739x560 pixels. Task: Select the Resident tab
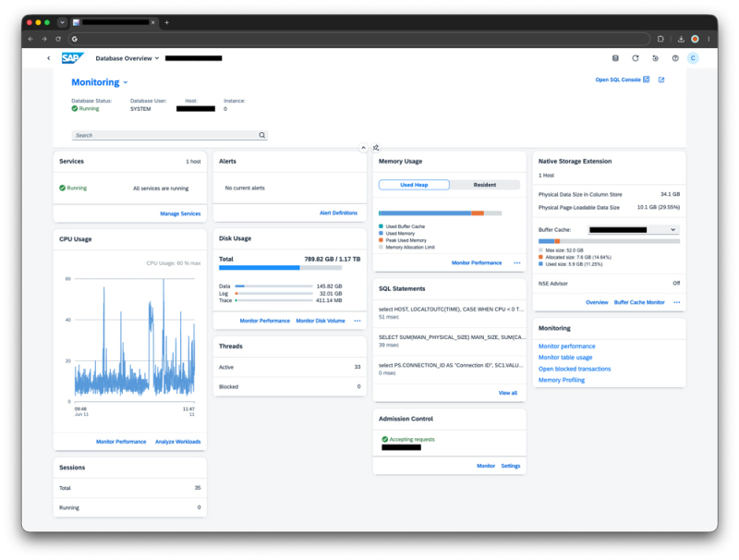(484, 185)
